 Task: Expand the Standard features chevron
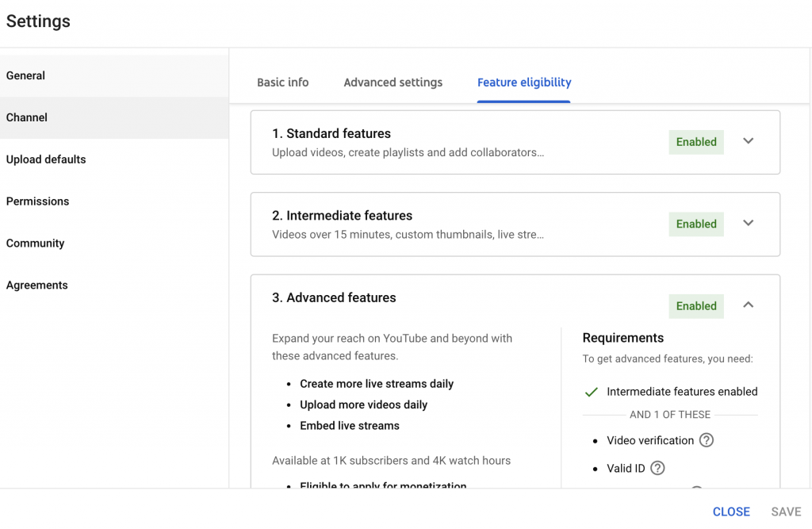point(749,141)
